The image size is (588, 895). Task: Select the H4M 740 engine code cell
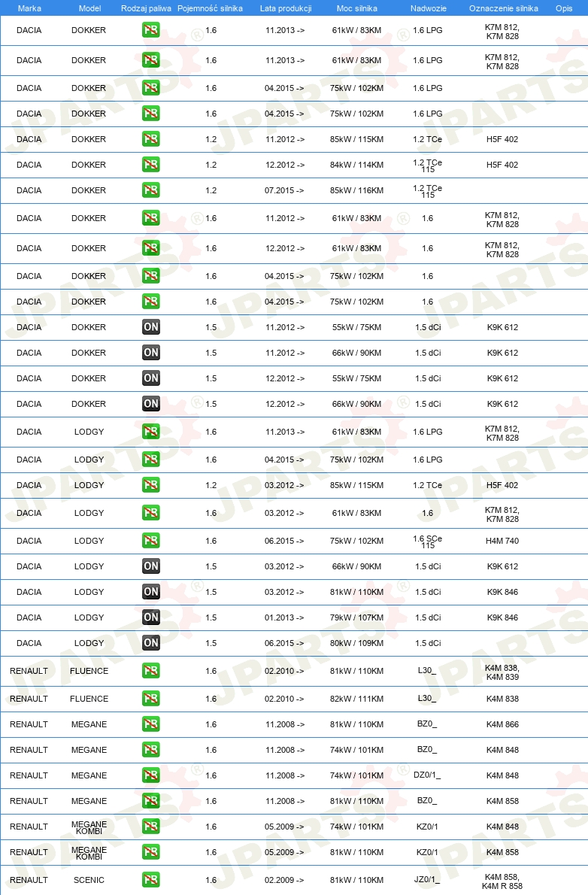502,541
